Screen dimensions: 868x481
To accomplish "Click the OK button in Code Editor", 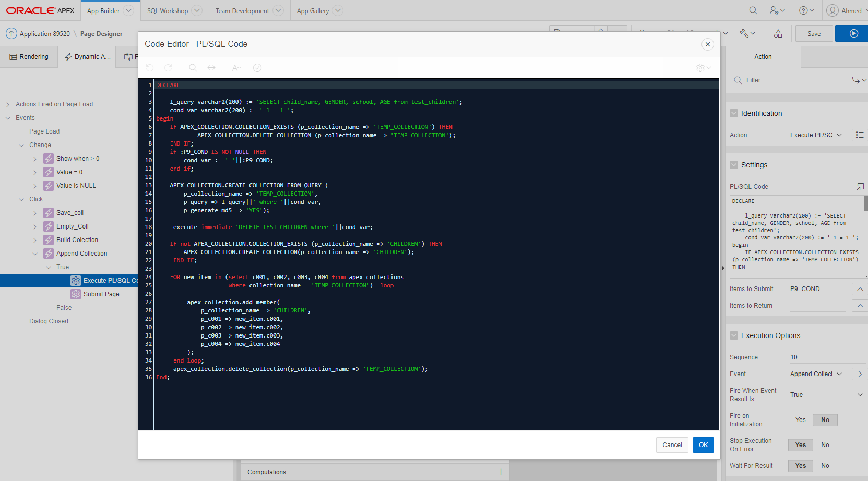I will [703, 445].
